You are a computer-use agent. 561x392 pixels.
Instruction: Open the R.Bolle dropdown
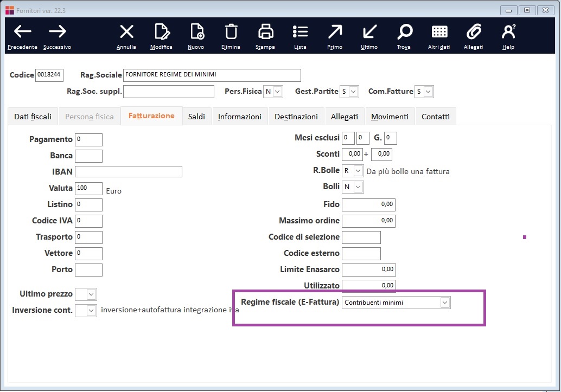358,171
